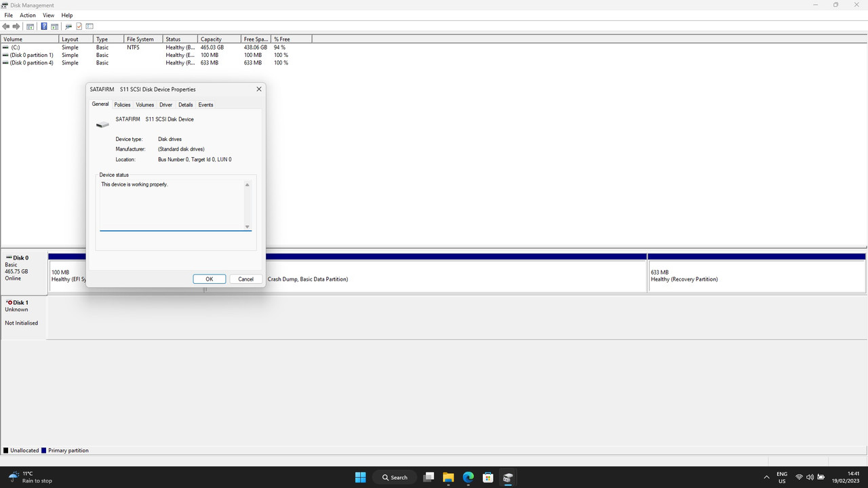The image size is (868, 488).
Task: Open Microsoft Store from the taskbar
Action: pyautogui.click(x=488, y=477)
